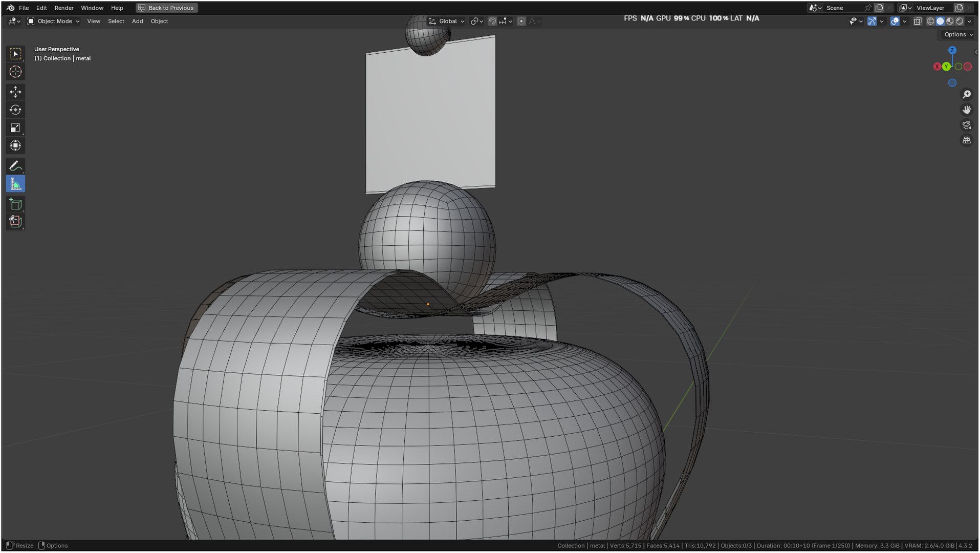Open the File menu
The height and width of the screenshot is (553, 980).
[x=24, y=8]
